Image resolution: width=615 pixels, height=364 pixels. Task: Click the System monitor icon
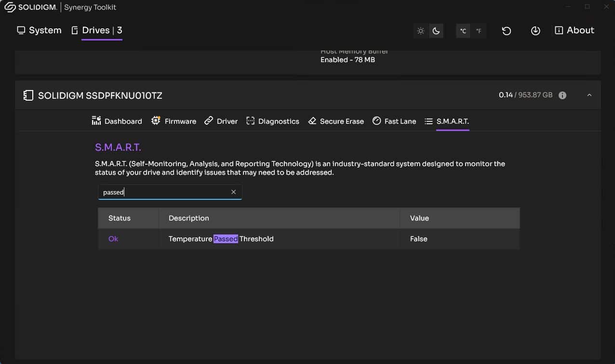tap(21, 30)
